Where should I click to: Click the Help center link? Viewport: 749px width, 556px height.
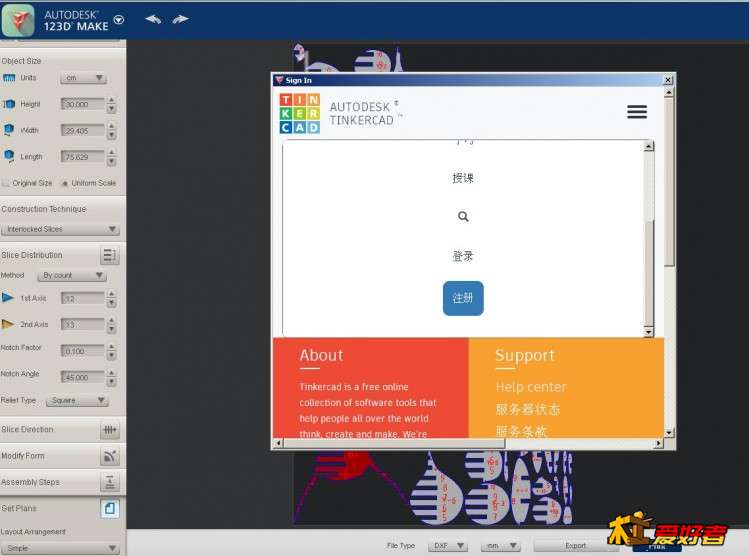pos(531,387)
